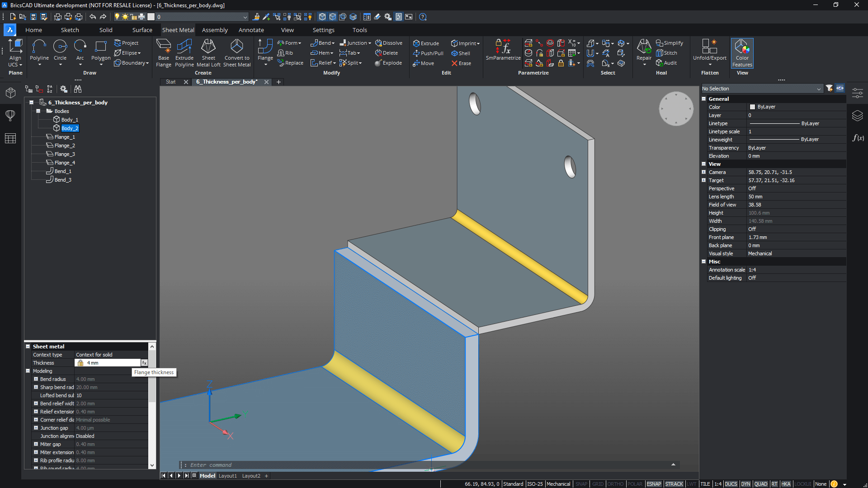Open the Layers panel icon on right sidebar
This screenshot has width=868, height=488.
pyautogui.click(x=857, y=116)
